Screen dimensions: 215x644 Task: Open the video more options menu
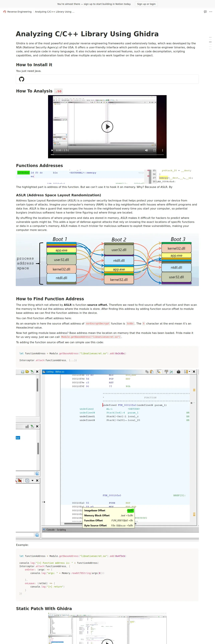162,150
